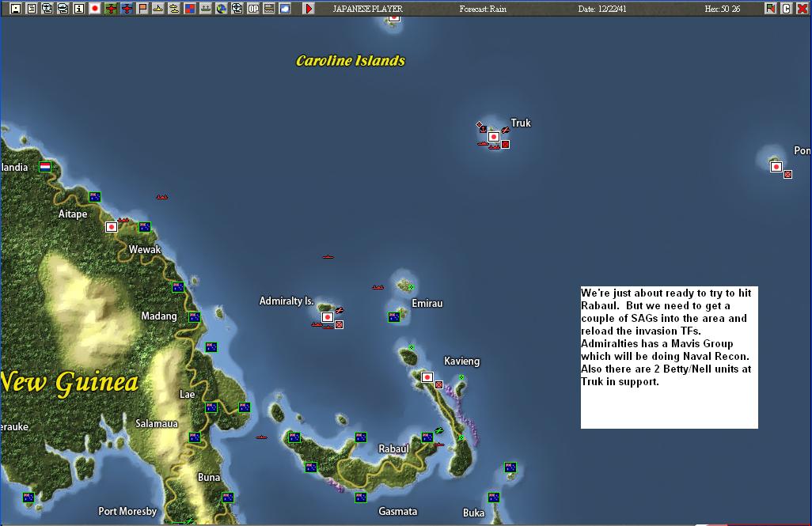Select the Japanese base flag at Admiralty Is.

coord(328,317)
